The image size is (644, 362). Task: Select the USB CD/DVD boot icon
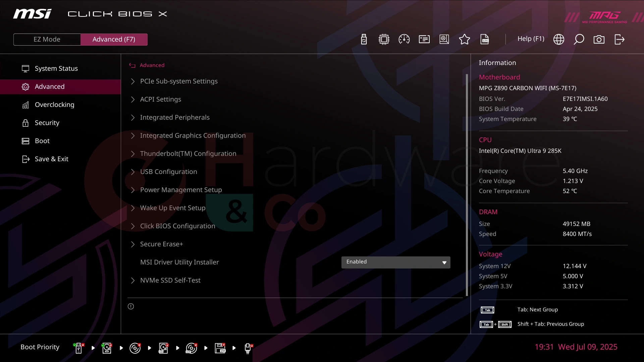(192, 348)
